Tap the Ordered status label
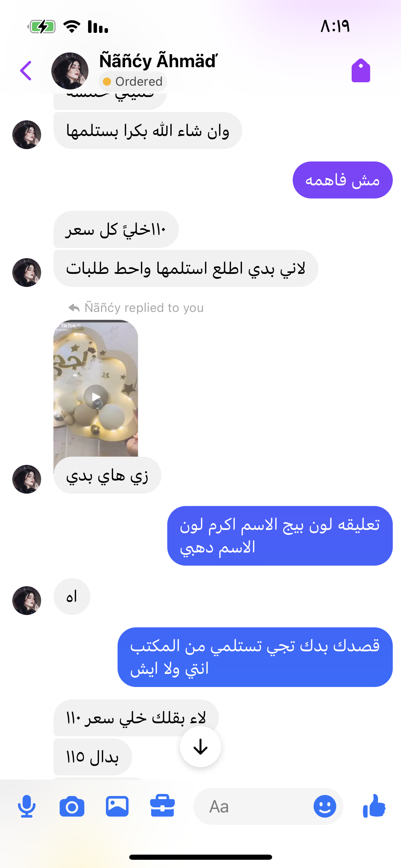The image size is (401, 868). (x=133, y=82)
